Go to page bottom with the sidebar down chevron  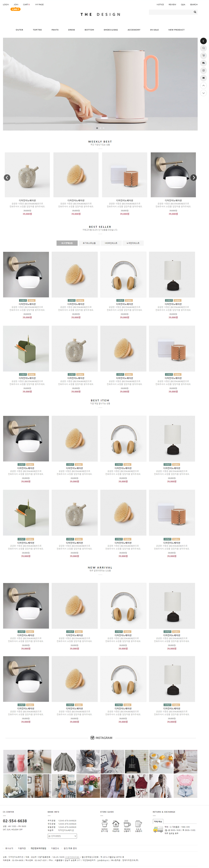(203, 93)
